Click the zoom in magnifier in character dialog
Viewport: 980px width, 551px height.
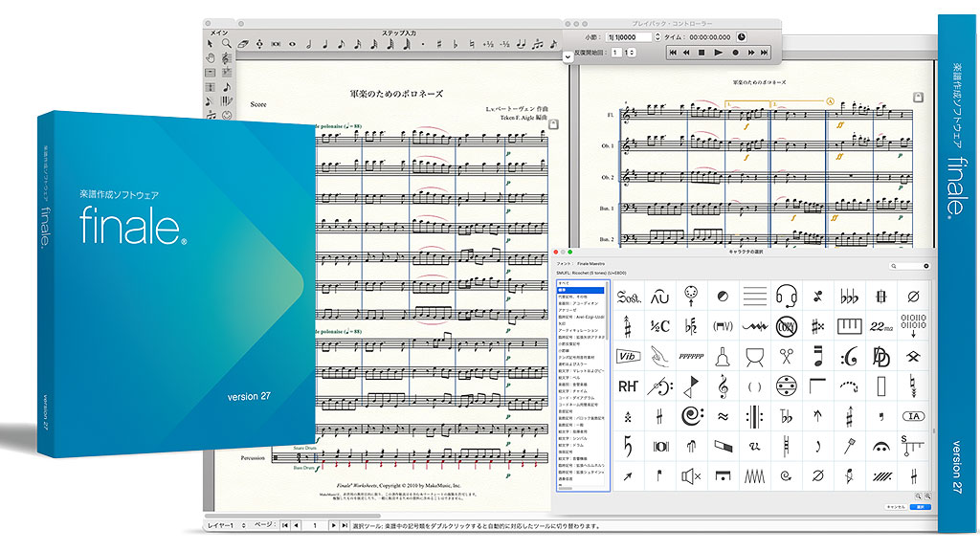(x=927, y=496)
